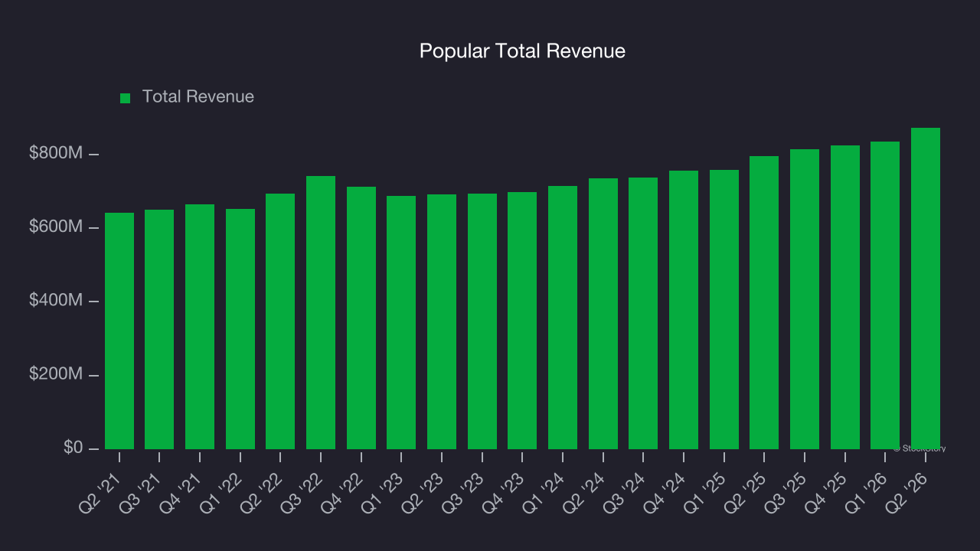Select the Q4 '25 revenue bar
This screenshot has width=980, height=551.
(x=845, y=297)
